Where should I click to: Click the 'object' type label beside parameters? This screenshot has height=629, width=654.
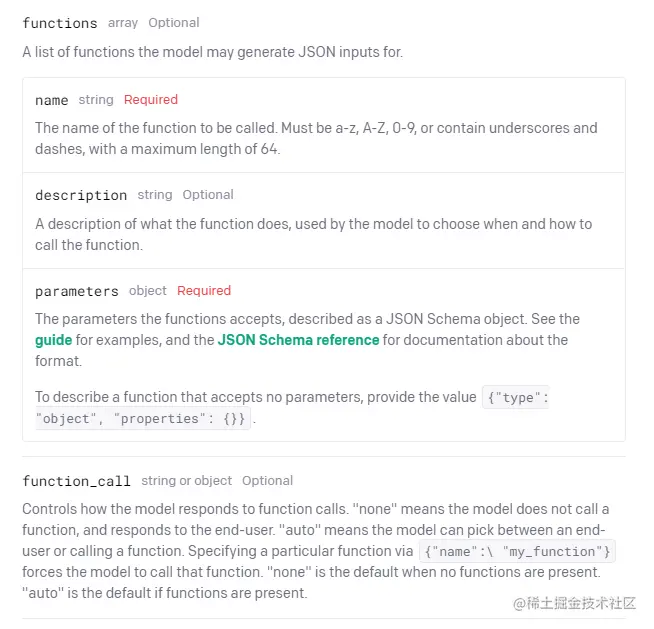(x=148, y=291)
